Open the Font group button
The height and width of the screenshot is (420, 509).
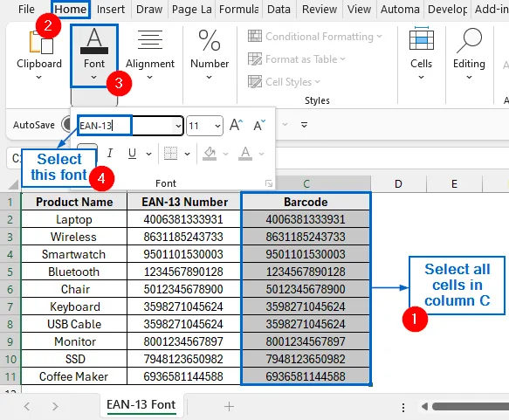(x=94, y=55)
